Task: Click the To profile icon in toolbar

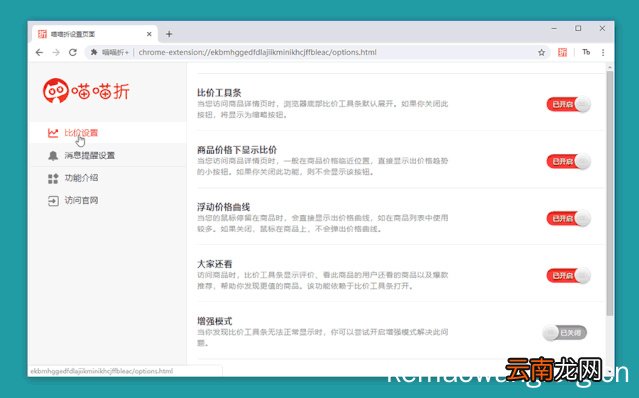Action: pyautogui.click(x=586, y=52)
